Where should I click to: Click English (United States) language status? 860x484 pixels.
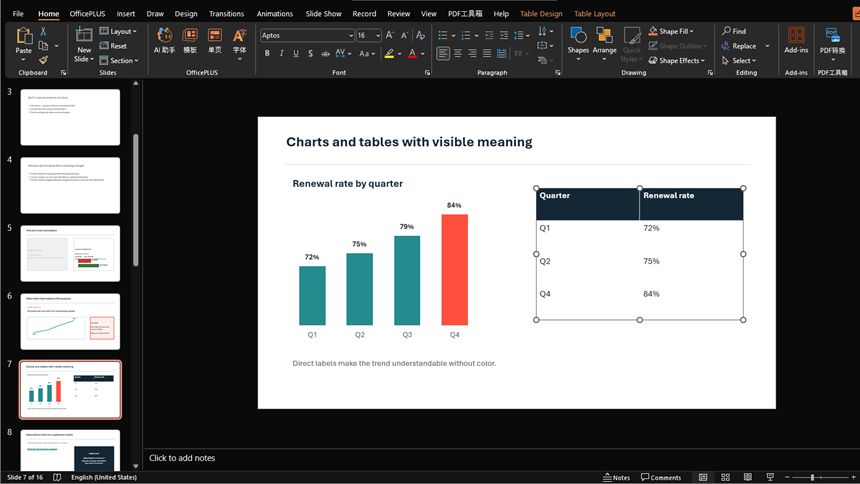(104, 477)
